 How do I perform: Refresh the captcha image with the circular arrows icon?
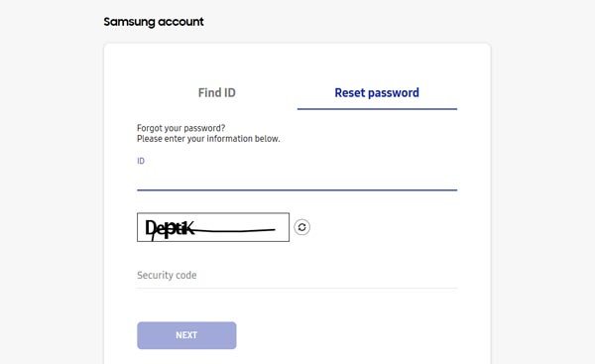(302, 227)
